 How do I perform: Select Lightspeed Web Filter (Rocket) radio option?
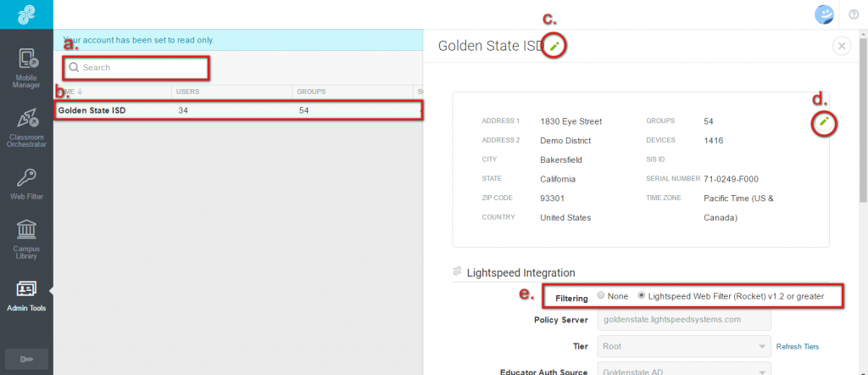(642, 296)
